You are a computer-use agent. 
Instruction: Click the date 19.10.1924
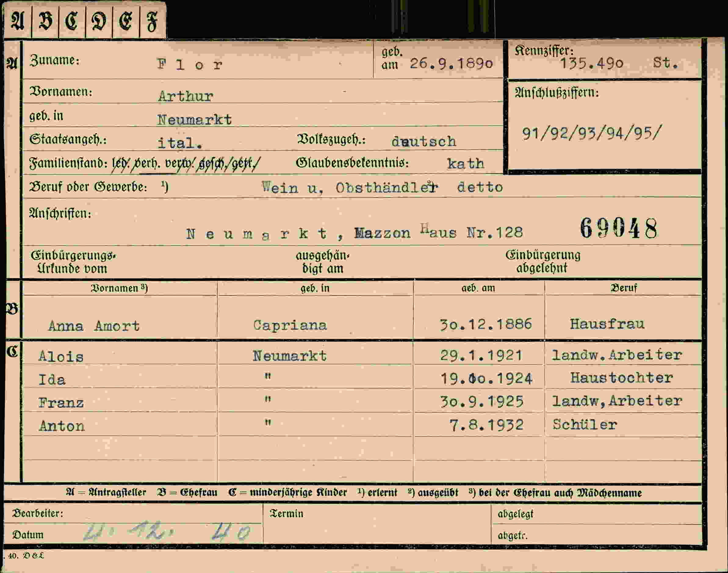(x=486, y=379)
